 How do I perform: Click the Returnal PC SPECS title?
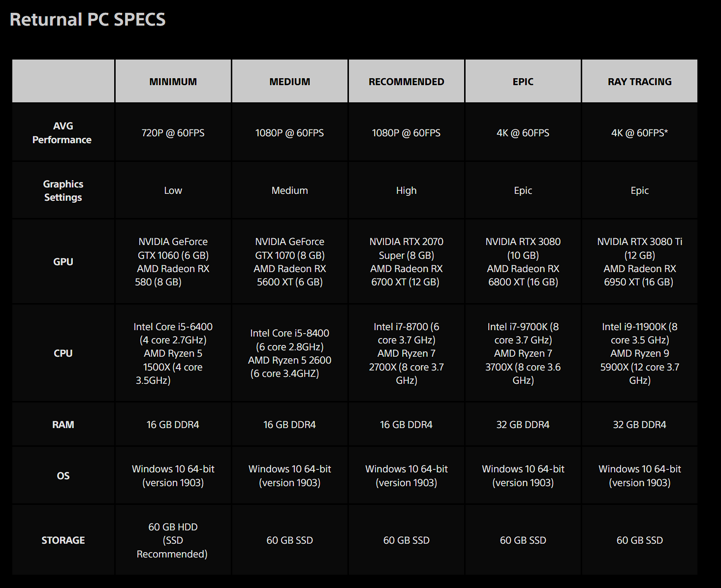[x=88, y=20]
